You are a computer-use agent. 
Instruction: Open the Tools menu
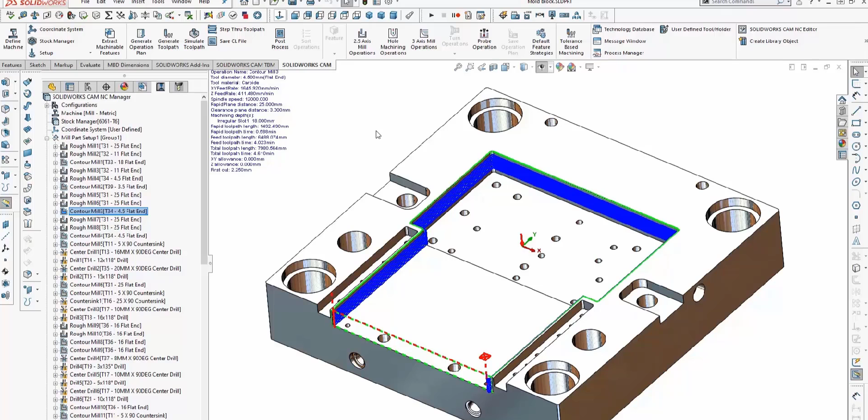pyautogui.click(x=158, y=2)
